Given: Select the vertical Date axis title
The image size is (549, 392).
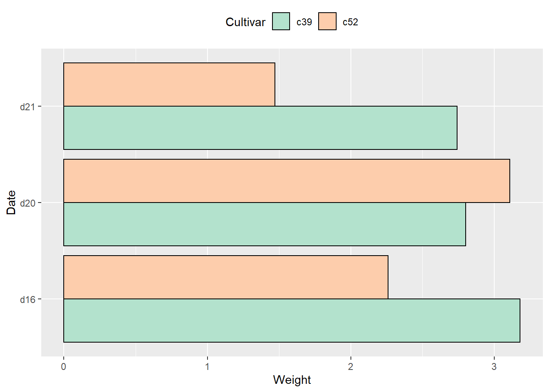Looking at the screenshot, I should 11,203.
